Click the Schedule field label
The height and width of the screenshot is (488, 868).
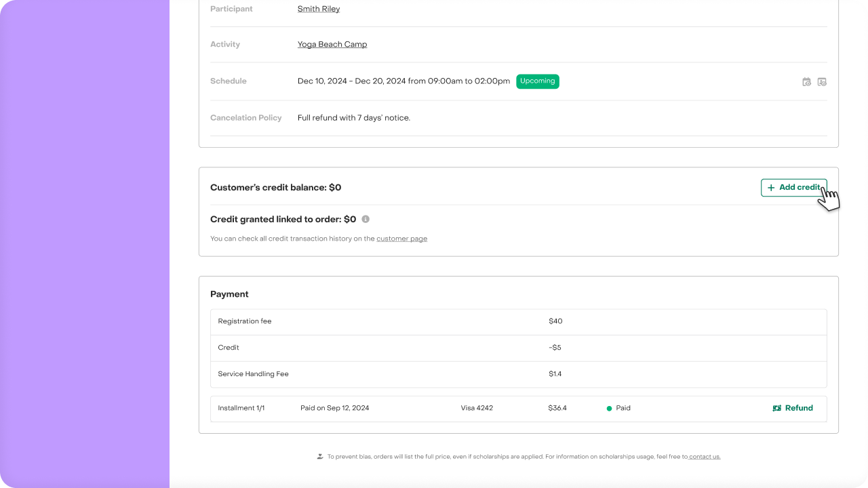229,81
